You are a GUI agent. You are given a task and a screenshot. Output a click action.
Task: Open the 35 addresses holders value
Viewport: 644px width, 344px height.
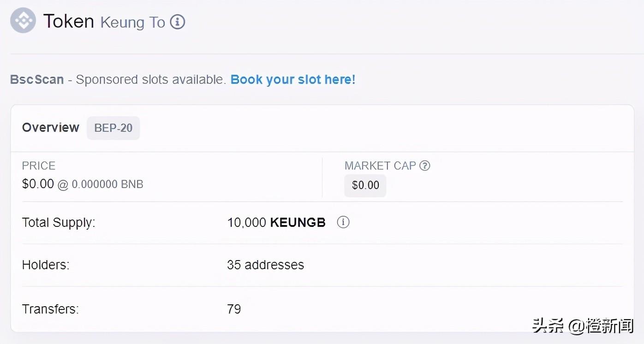[265, 265]
